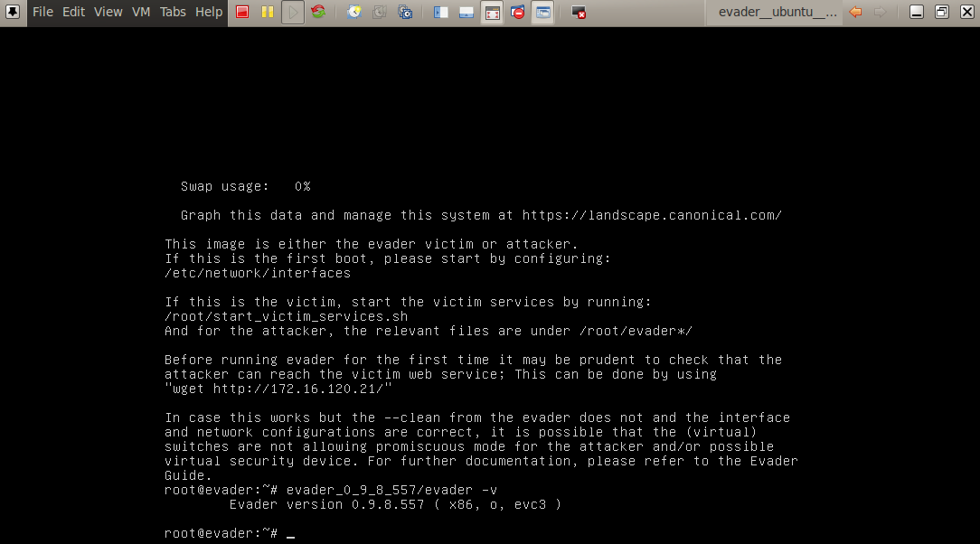The width and height of the screenshot is (980, 544).
Task: Revert to the previous snapshot
Action: tap(380, 13)
